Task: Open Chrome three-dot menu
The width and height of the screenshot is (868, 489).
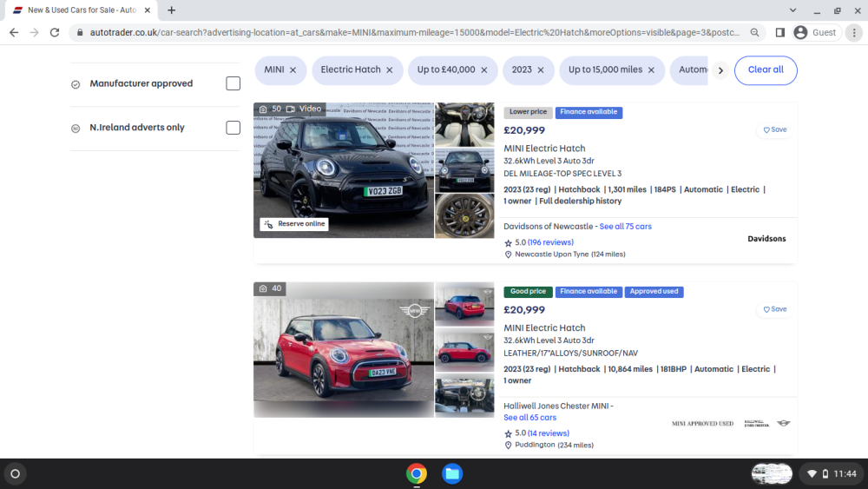Action: tap(854, 33)
